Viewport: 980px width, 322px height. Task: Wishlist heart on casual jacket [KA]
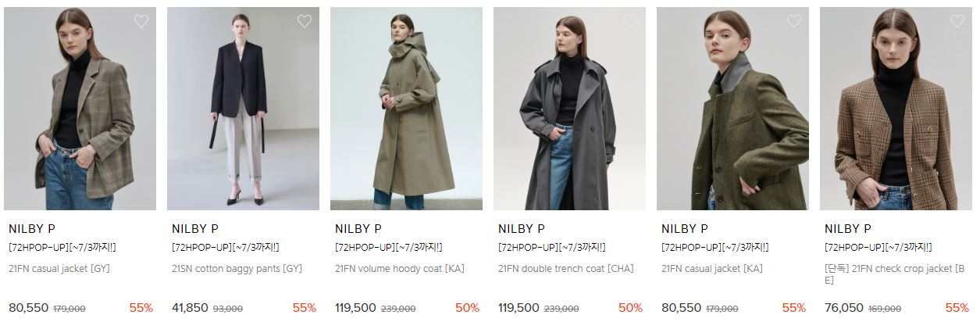[794, 22]
